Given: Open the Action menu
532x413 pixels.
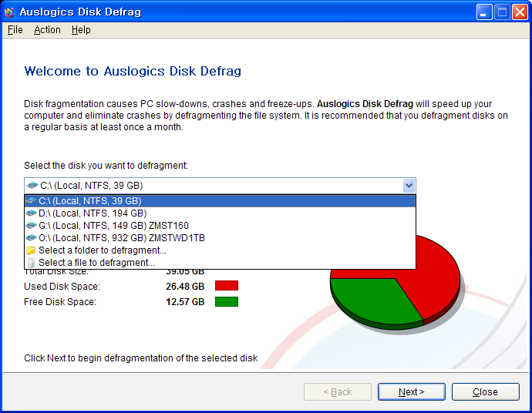Looking at the screenshot, I should 47,30.
